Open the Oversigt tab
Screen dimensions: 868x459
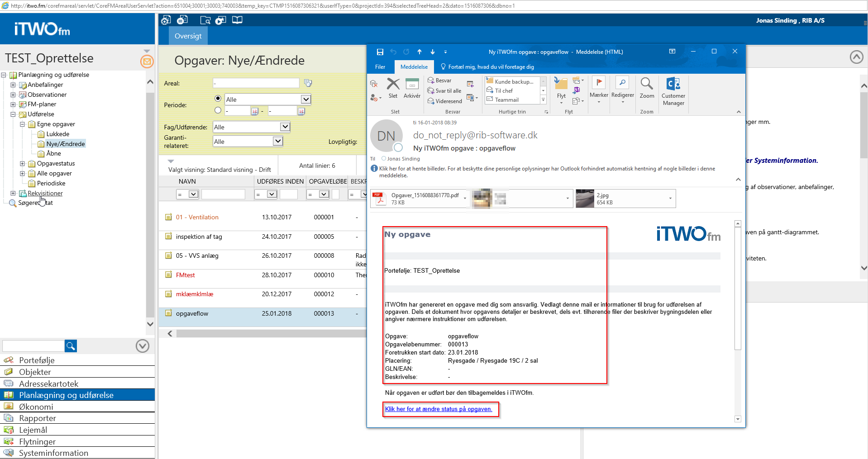coord(188,36)
